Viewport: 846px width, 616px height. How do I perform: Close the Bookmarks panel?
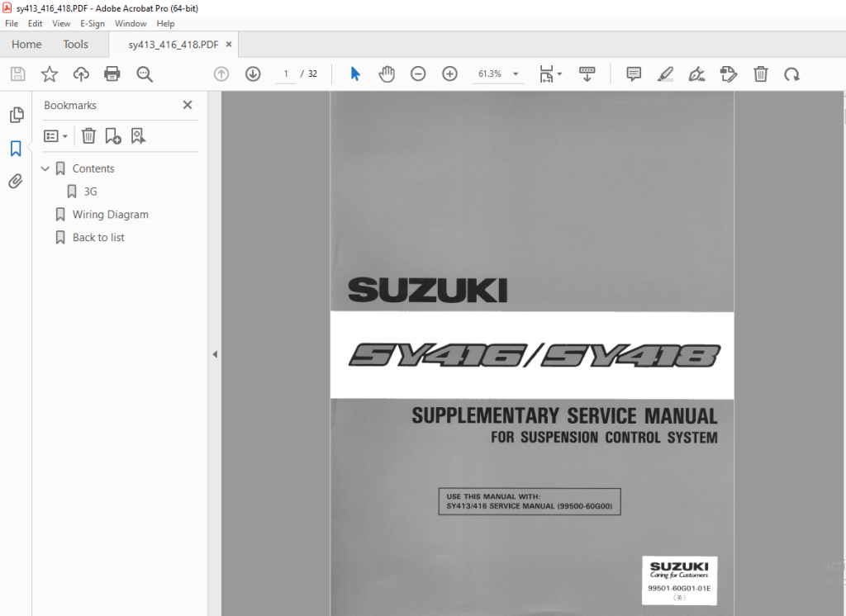click(188, 105)
